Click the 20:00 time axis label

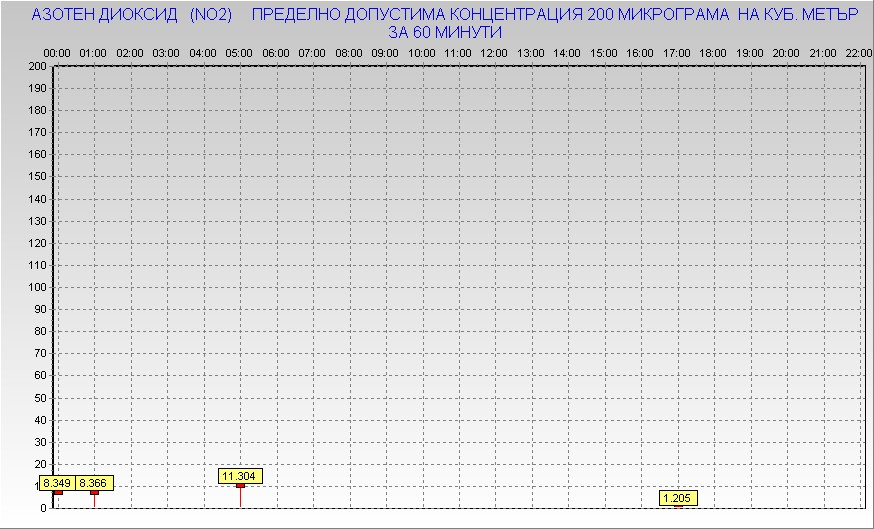coord(786,52)
